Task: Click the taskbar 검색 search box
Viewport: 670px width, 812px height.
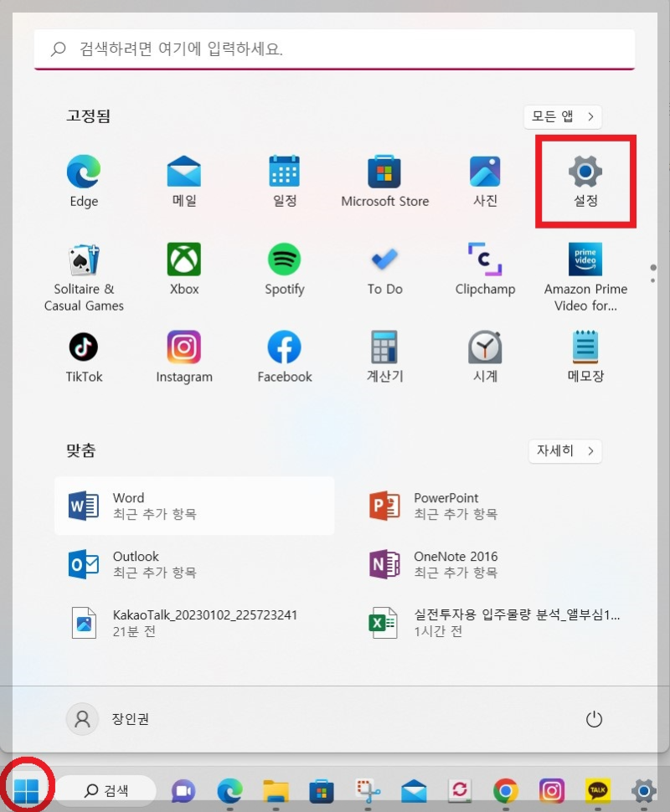Action: point(106,790)
